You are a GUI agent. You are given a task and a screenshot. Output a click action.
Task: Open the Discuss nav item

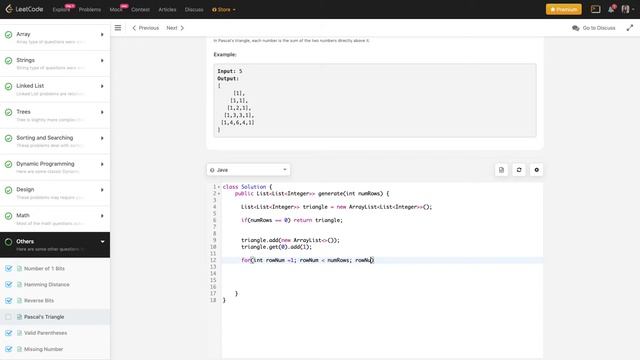coord(194,9)
